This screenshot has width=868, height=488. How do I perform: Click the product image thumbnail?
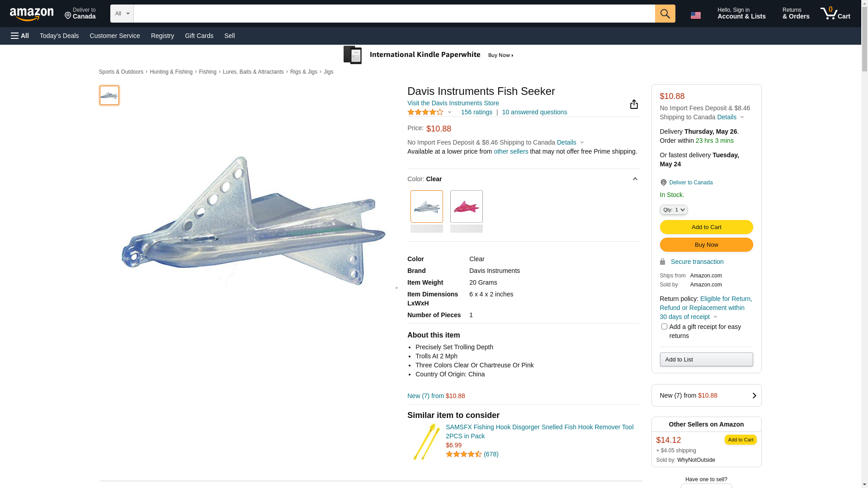coord(109,95)
